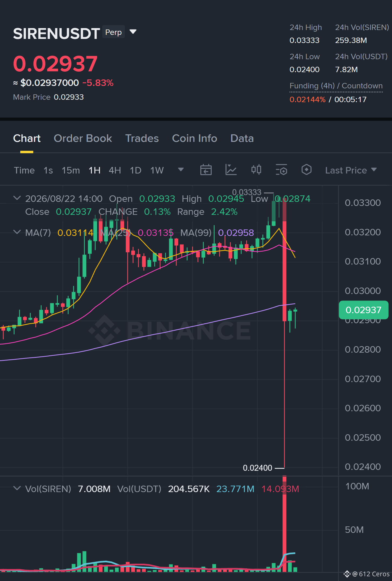Click the current price tag 0.02937 on axis

pyautogui.click(x=363, y=310)
